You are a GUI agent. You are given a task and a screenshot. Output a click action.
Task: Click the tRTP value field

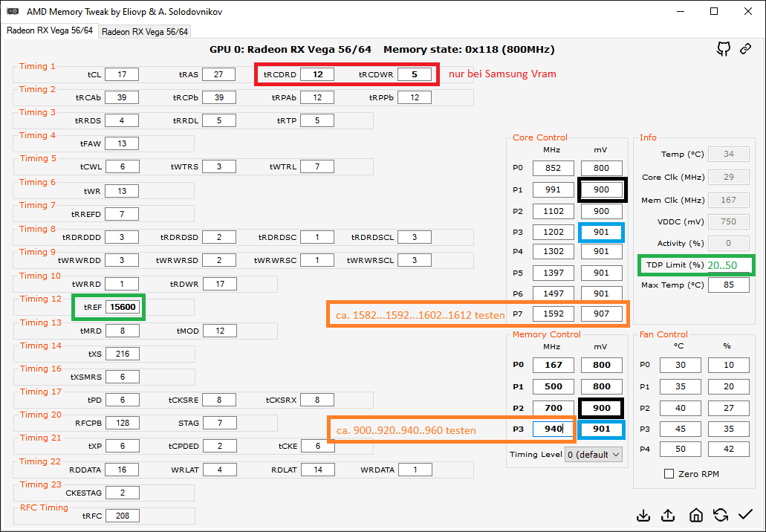coord(317,120)
